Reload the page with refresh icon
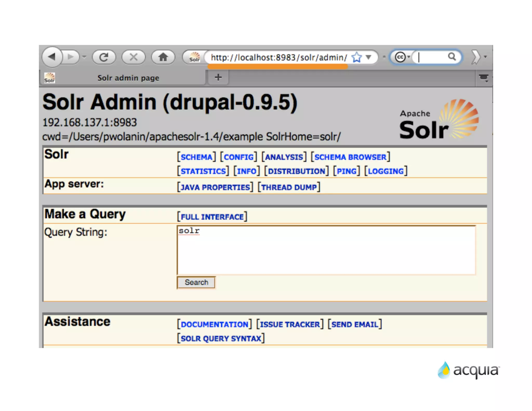The height and width of the screenshot is (411, 532). point(104,57)
